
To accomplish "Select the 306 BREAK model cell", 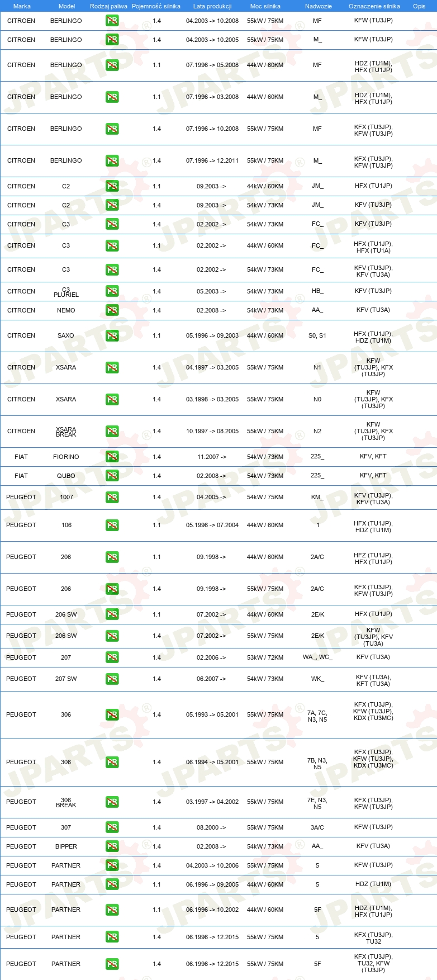I will 66,802.
